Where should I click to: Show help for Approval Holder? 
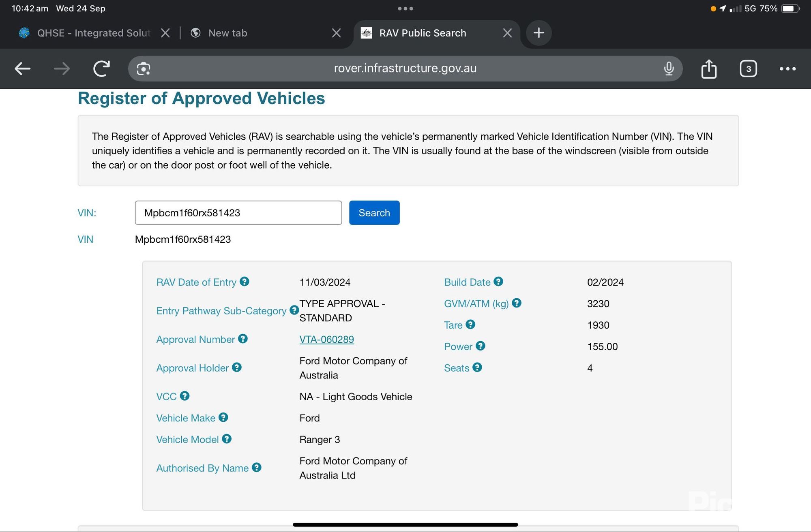(x=236, y=367)
